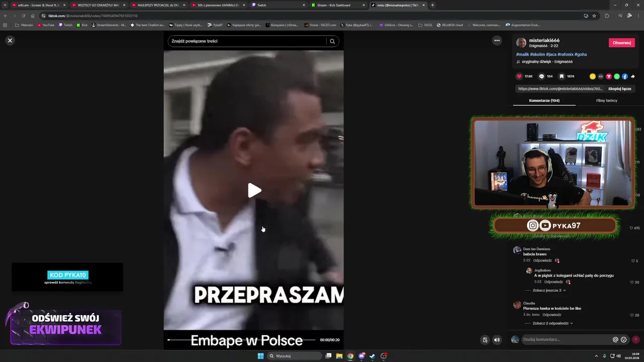Viewport: 644px width, 362px height.
Task: Click 'Skopiuj łącze' copy link button
Action: [619, 88]
